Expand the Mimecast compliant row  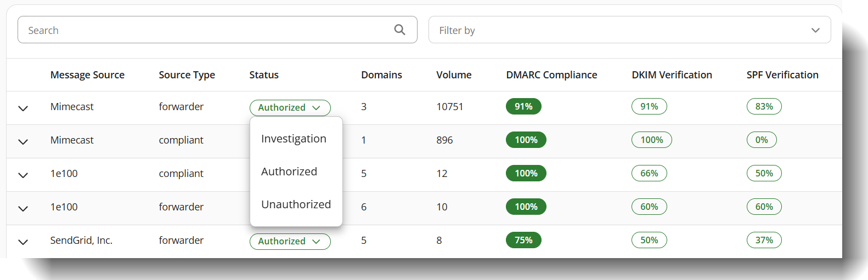click(23, 141)
